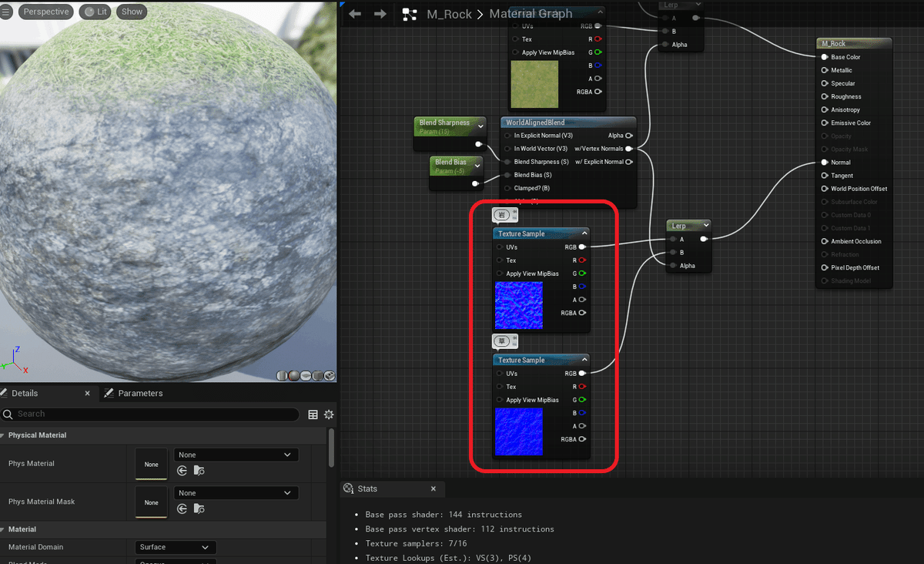Use selected asset arrow for Phys Material
Viewport: 924px width, 564px height.
[x=182, y=471]
